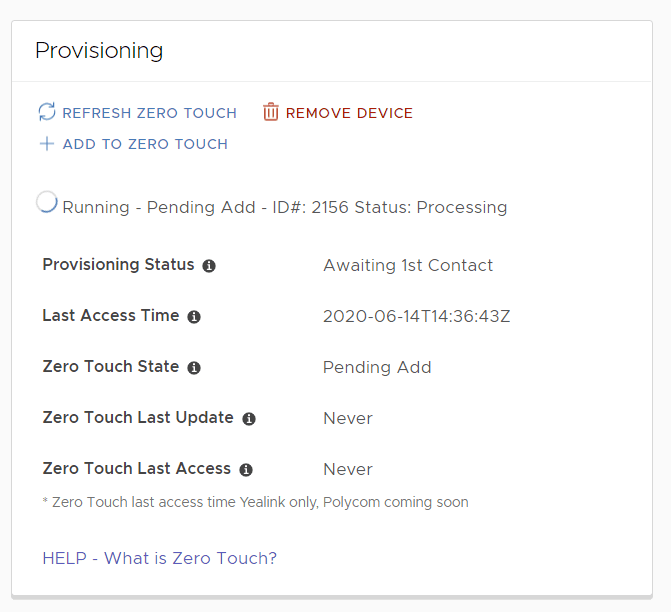
Task: Open the What is Zero Touch help link
Action: (160, 558)
